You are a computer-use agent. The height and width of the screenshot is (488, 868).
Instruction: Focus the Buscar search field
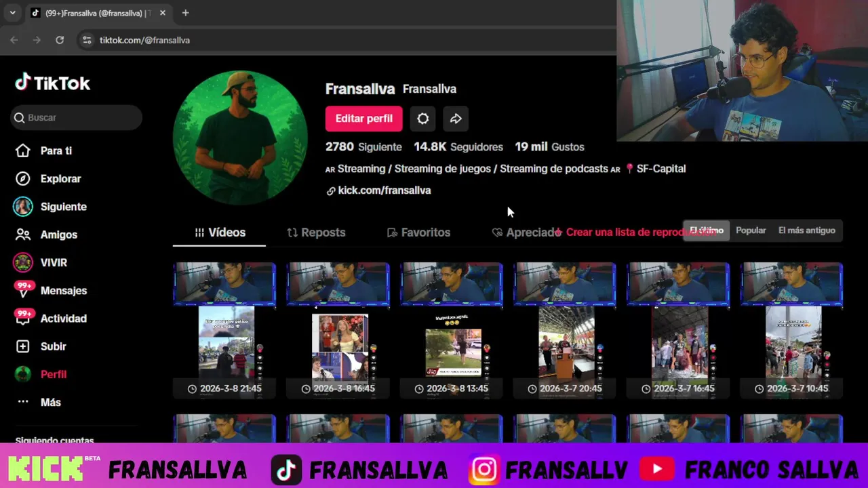point(77,118)
